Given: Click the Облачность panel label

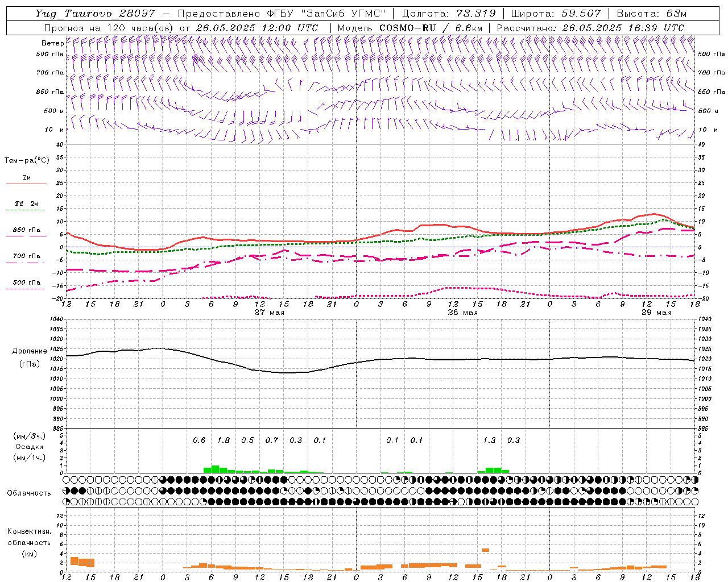Looking at the screenshot, I should click(x=29, y=493).
